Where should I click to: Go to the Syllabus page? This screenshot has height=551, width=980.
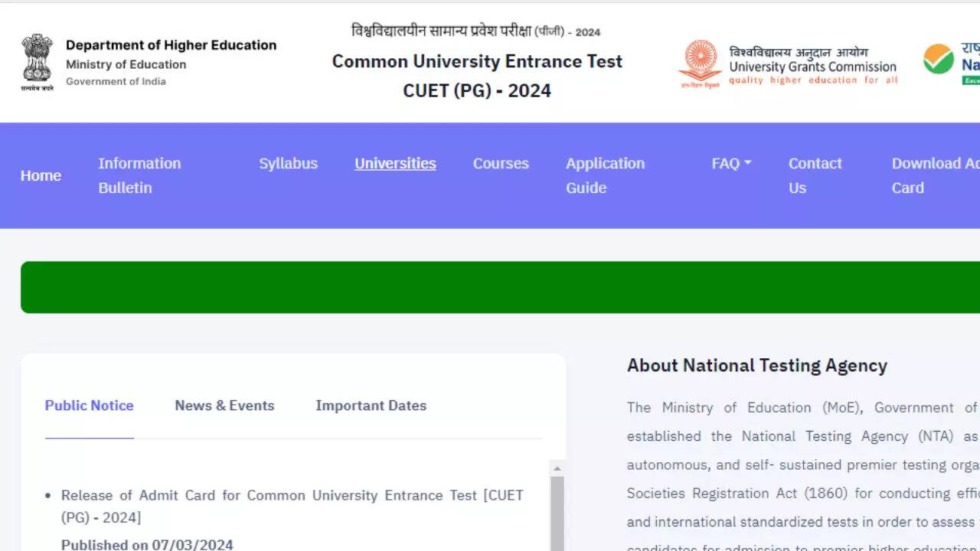pos(288,163)
